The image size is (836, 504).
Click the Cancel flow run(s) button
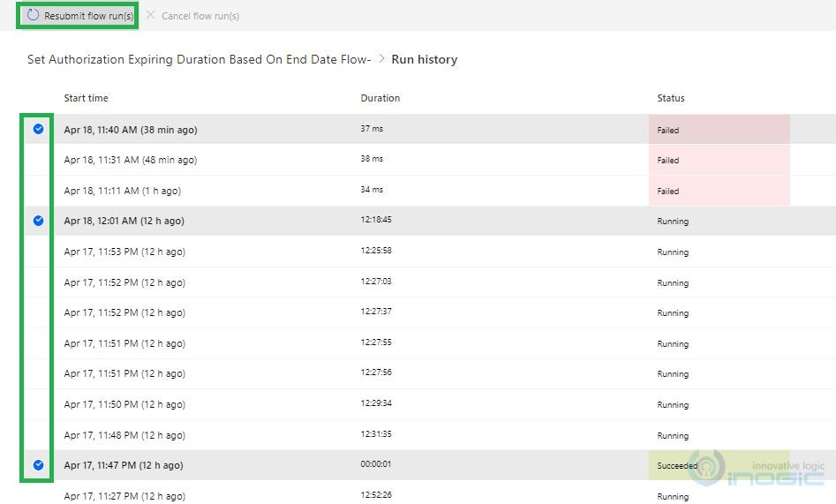(193, 16)
